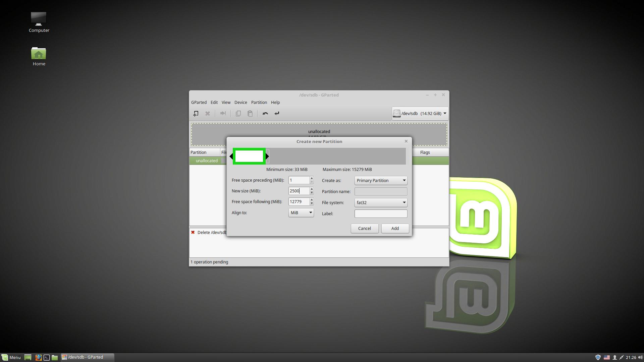The height and width of the screenshot is (362, 644).
Task: Open the Home folder desktop icon
Action: 39,56
